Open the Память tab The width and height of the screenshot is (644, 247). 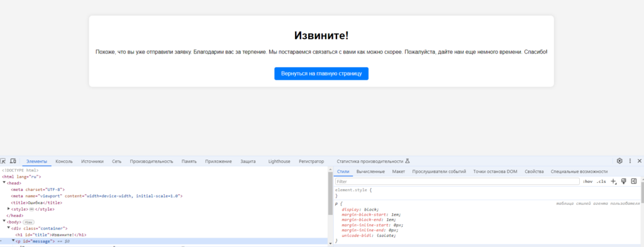pos(189,162)
